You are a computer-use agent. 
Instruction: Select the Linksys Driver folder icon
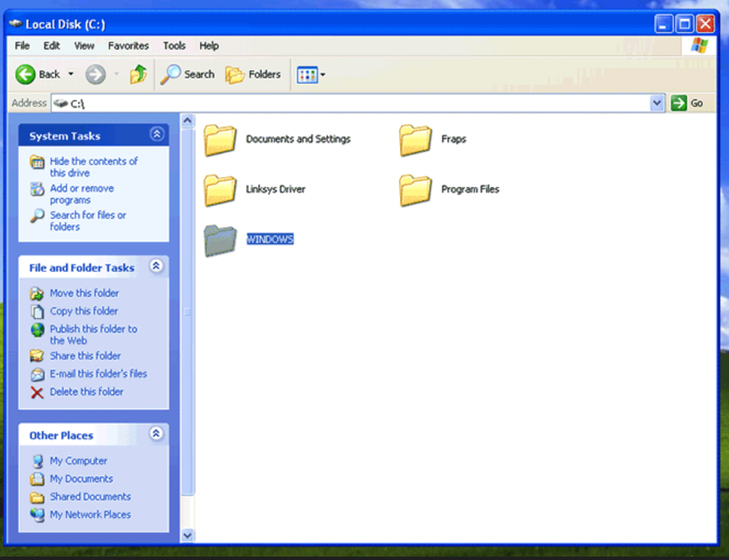coord(220,190)
